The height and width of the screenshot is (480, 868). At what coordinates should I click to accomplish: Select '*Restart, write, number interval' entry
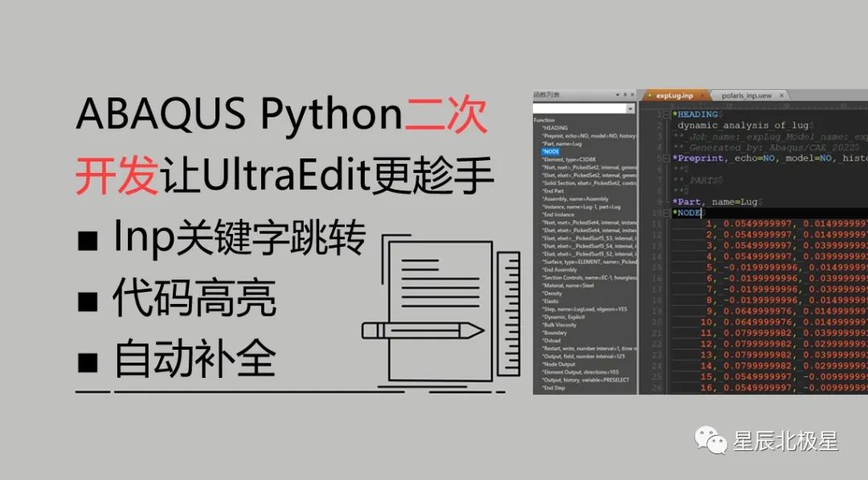[x=588, y=349]
